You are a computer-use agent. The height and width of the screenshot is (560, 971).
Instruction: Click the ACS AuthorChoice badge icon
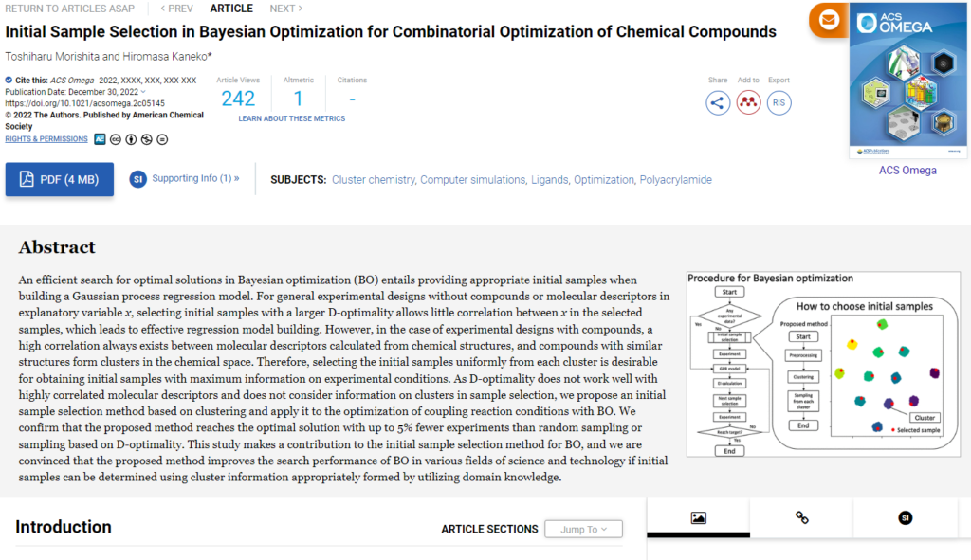point(99,139)
